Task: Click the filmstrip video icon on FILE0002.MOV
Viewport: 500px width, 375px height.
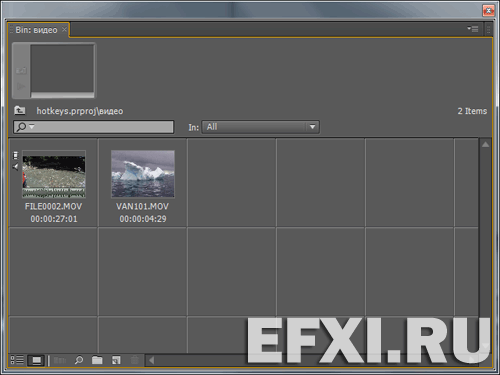Action: (15, 155)
